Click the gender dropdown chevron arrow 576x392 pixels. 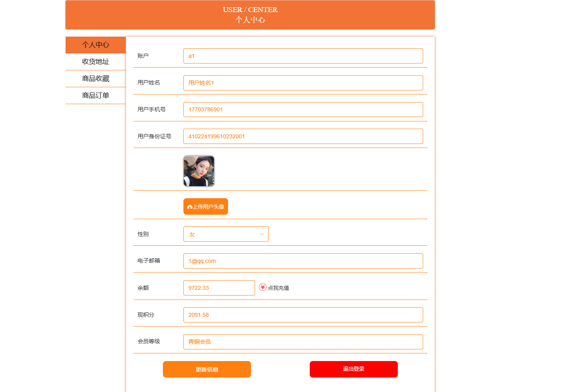[x=262, y=234]
